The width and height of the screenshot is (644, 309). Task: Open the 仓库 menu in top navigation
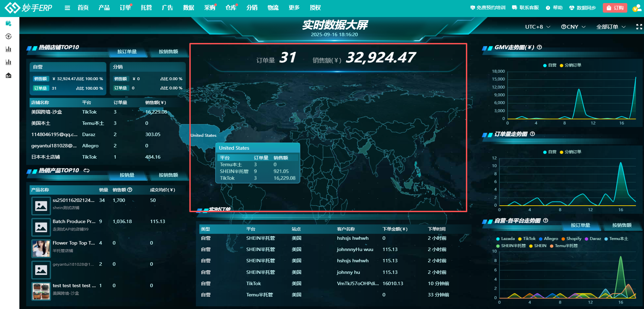[x=231, y=8]
